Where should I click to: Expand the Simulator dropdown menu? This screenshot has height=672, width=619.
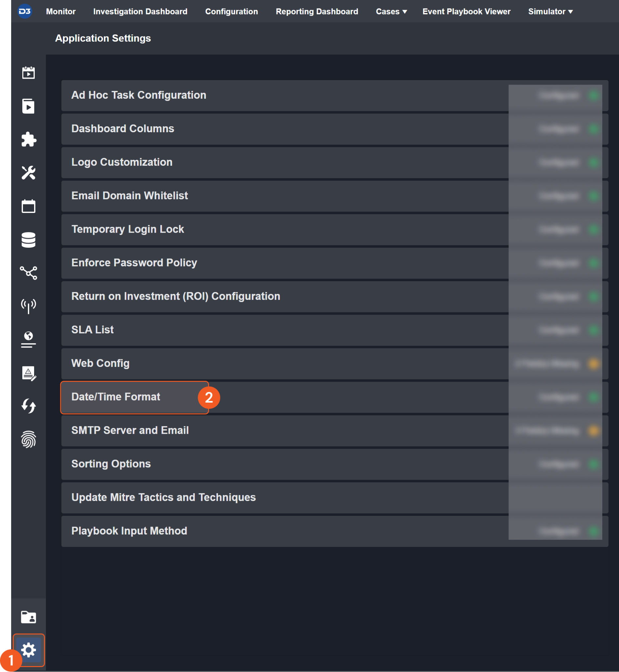(550, 12)
